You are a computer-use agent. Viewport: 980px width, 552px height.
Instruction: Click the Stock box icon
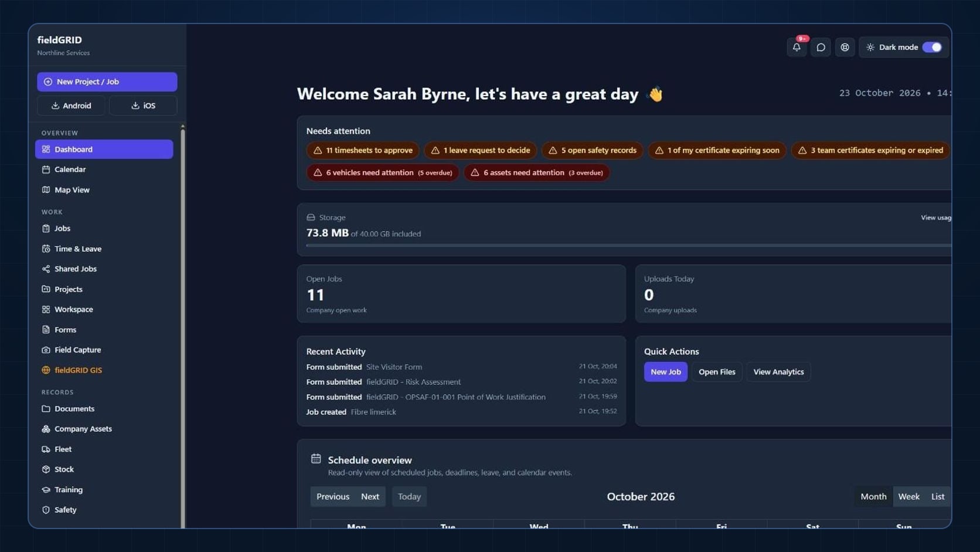[x=46, y=470]
